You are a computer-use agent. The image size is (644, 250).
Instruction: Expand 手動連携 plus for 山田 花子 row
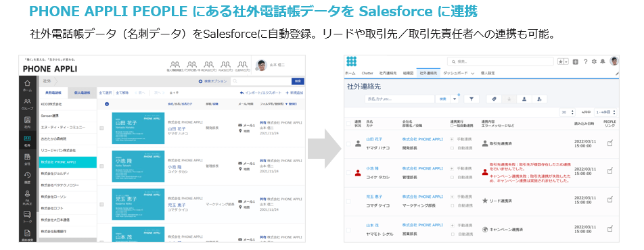[x=452, y=139]
